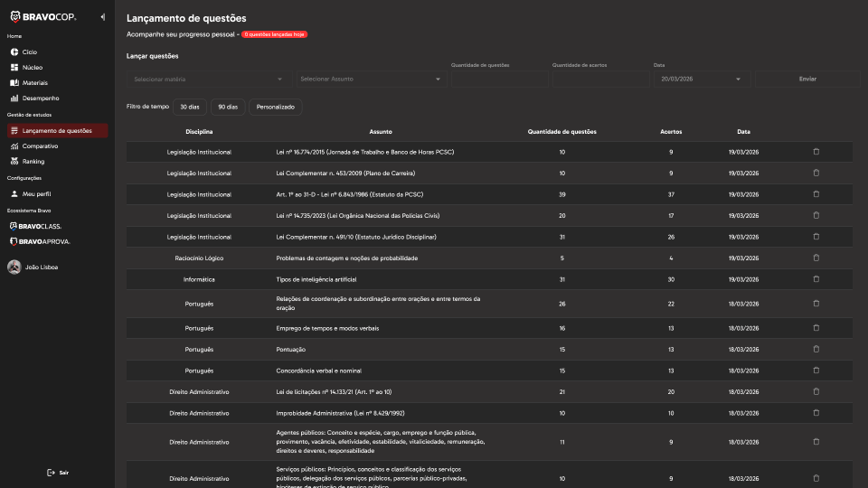
Task: Click the Quantidade de questões column header
Action: pyautogui.click(x=561, y=132)
